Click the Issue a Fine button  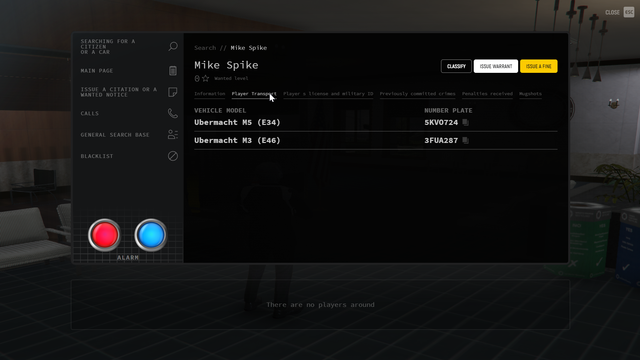(538, 66)
